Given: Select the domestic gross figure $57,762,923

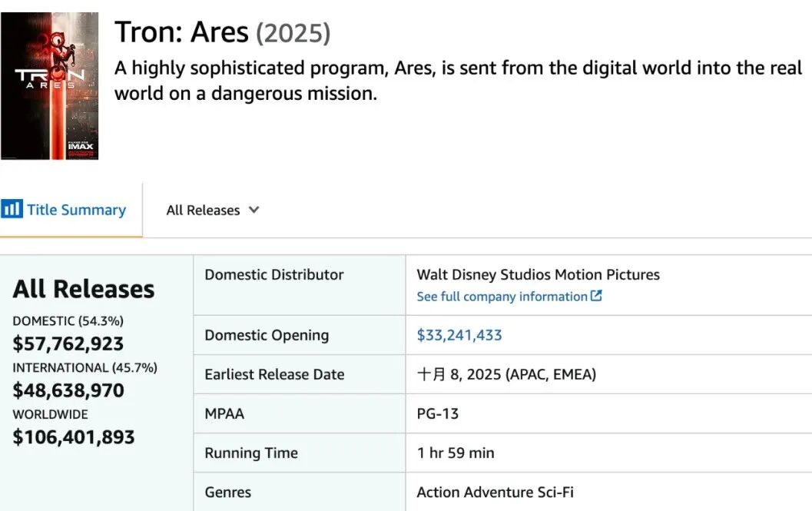Looking at the screenshot, I should click(68, 343).
